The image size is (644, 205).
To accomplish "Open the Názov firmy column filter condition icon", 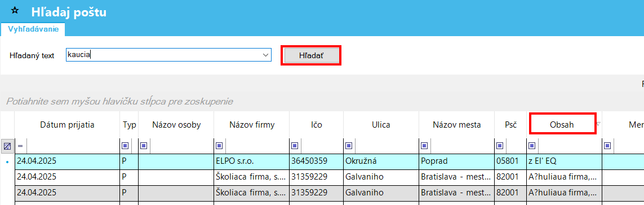I will tap(219, 145).
